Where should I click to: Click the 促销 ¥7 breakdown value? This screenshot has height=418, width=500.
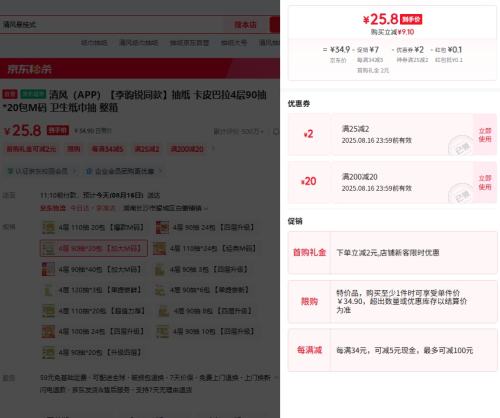pyautogui.click(x=368, y=50)
